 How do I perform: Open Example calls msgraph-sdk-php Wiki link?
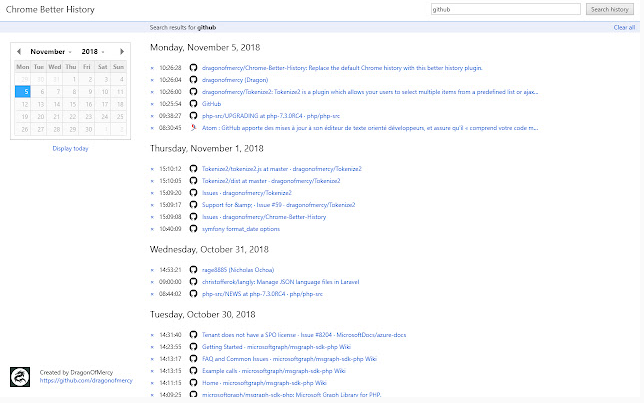coord(274,371)
